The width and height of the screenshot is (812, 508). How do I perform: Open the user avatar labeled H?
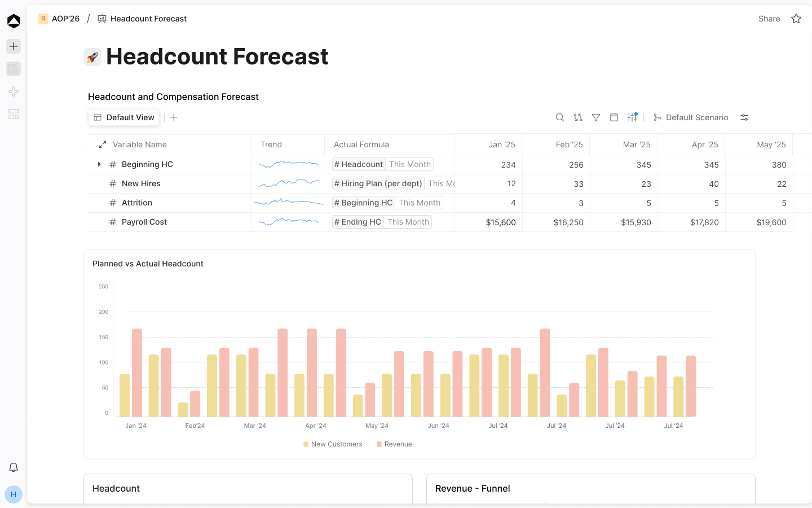[x=14, y=494]
